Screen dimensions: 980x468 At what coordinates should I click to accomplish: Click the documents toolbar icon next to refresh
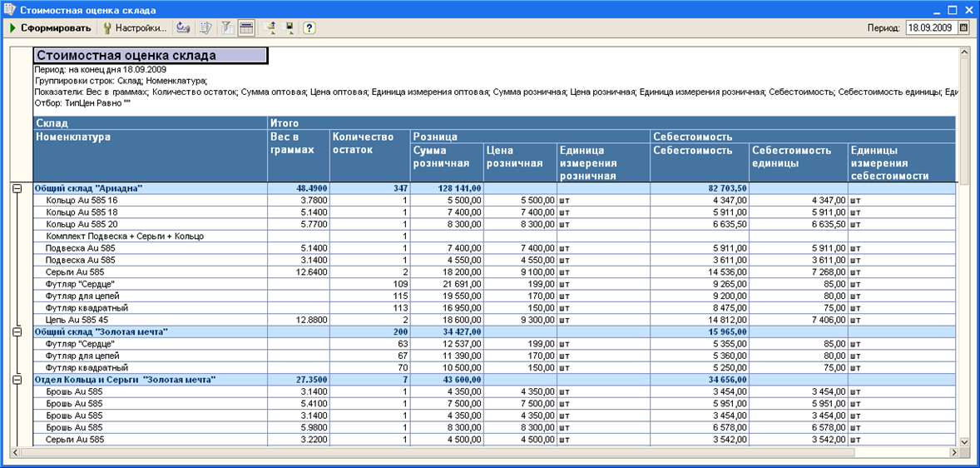click(x=205, y=28)
